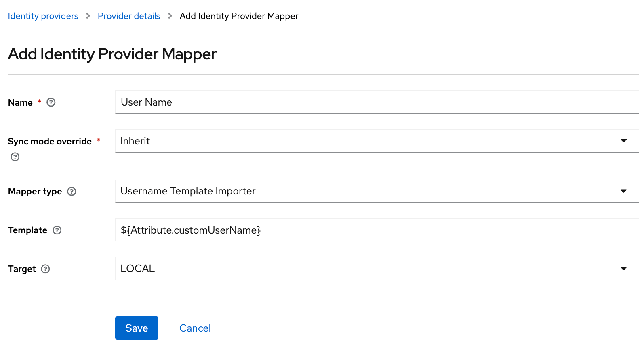Viewport: 644px width, 351px height.
Task: Click the Sync mode override label
Action: 50,141
